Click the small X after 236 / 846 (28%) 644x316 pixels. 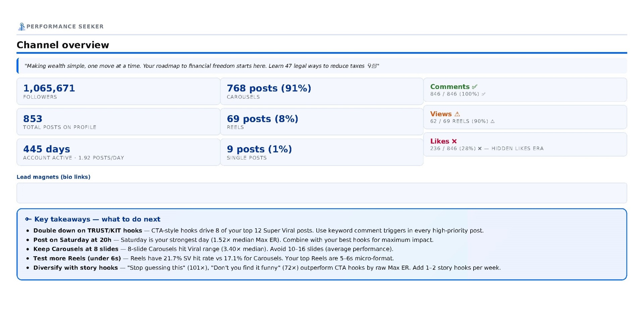click(x=480, y=148)
